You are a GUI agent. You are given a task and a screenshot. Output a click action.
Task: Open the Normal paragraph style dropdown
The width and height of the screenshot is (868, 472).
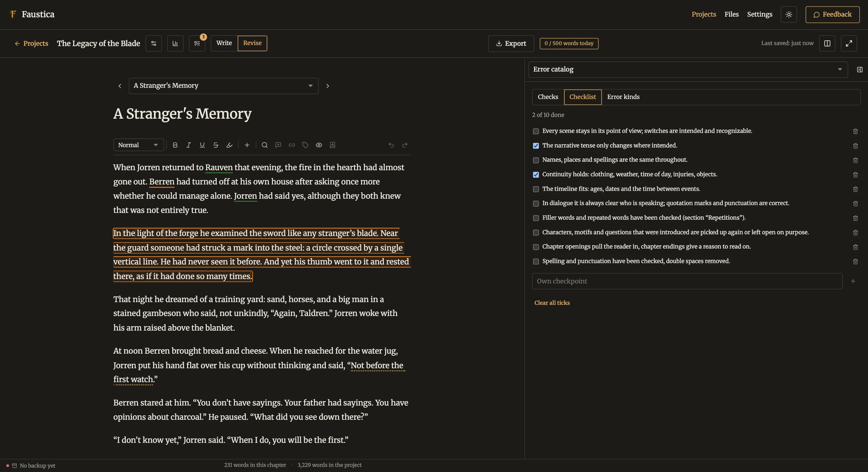click(138, 145)
